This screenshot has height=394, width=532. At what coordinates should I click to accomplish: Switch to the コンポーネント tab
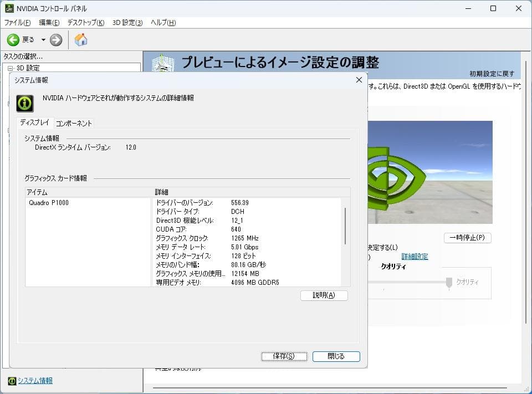[74, 124]
